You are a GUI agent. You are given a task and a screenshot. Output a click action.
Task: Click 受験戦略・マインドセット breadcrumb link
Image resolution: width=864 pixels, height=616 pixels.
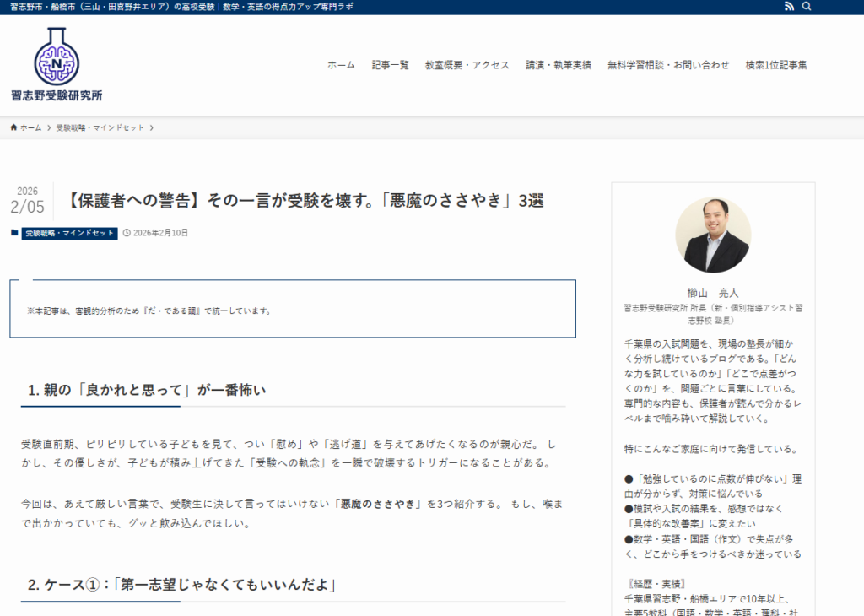(100, 127)
